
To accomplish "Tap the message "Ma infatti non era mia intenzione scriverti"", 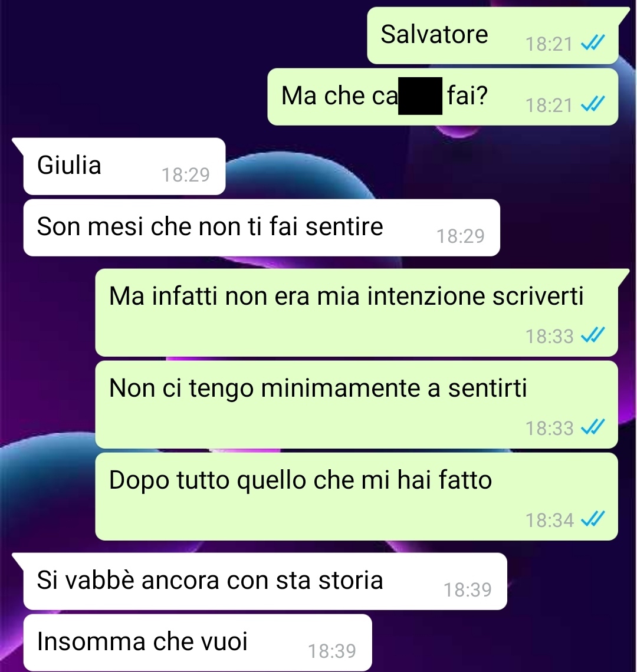I will point(356,312).
